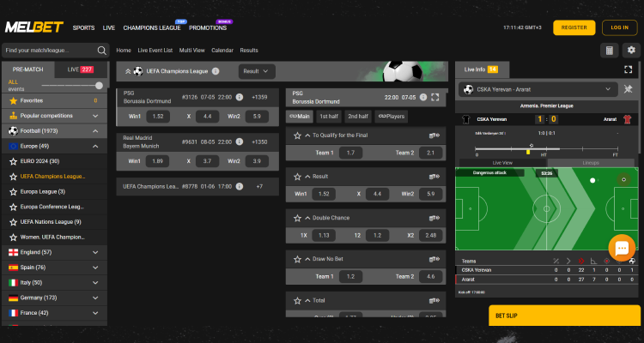Expand the Italy (50) section
The width and height of the screenshot is (644, 343).
tap(95, 283)
